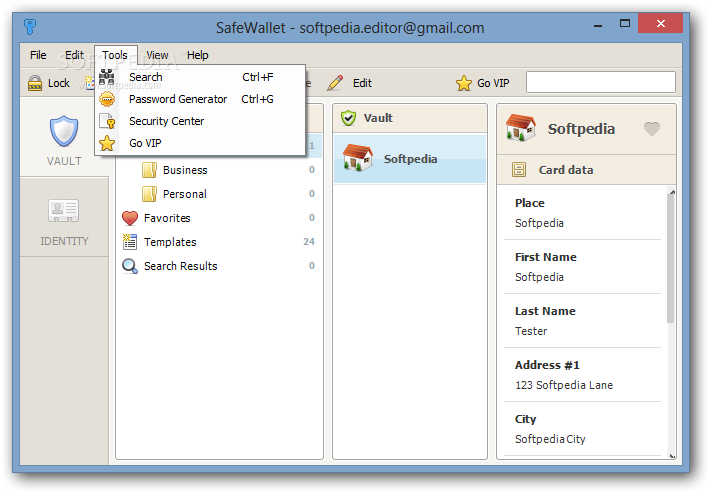Click the scrollbar down arrow in card details
710x493 pixels.
(x=672, y=455)
